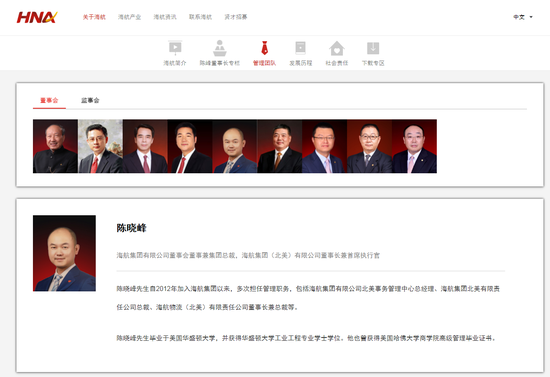Select the last board member portrait thumbnail

point(415,146)
